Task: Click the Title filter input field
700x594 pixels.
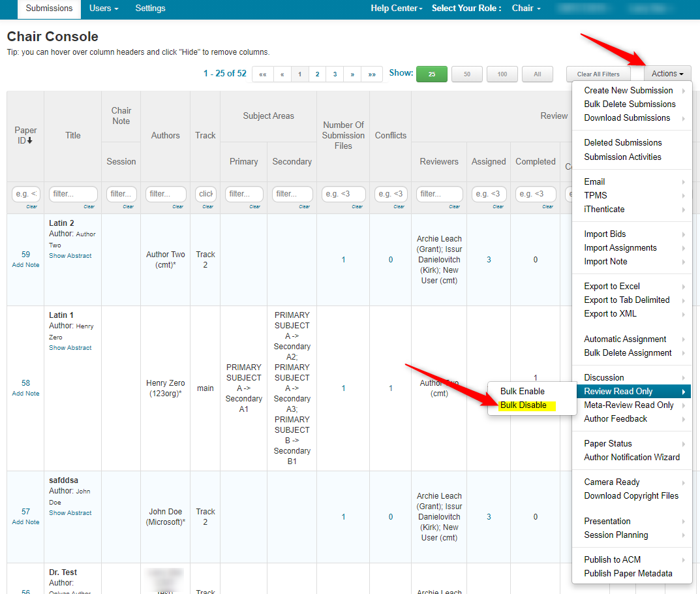Action: point(72,194)
